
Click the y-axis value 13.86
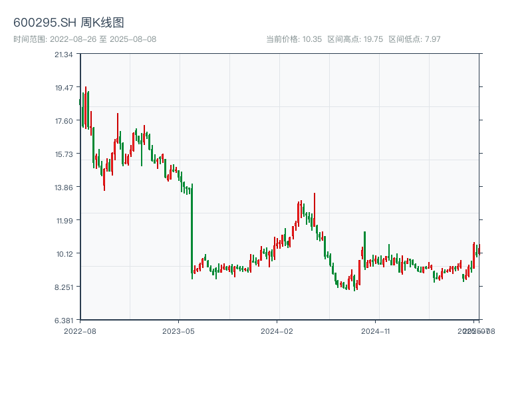click(64, 188)
